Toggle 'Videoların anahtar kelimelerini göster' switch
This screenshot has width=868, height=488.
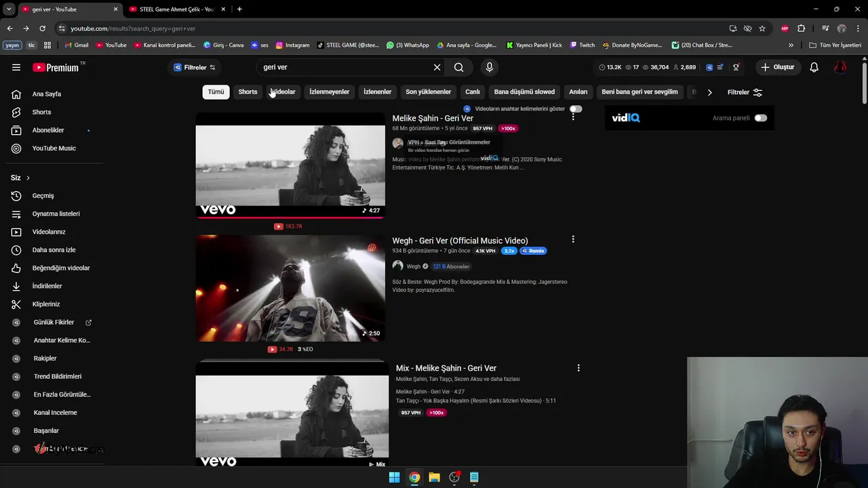click(x=576, y=108)
